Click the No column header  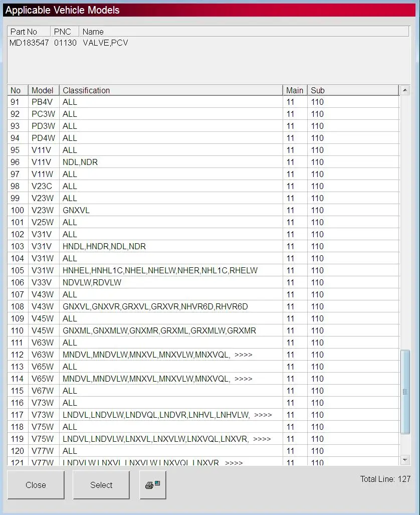coord(18,90)
